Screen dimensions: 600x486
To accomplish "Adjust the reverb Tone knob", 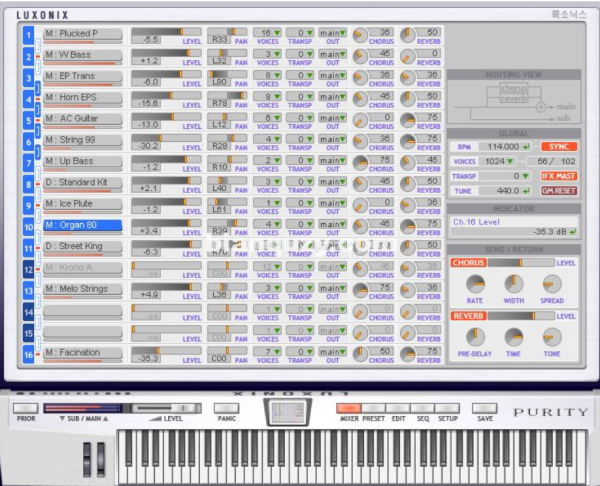I will [x=552, y=337].
